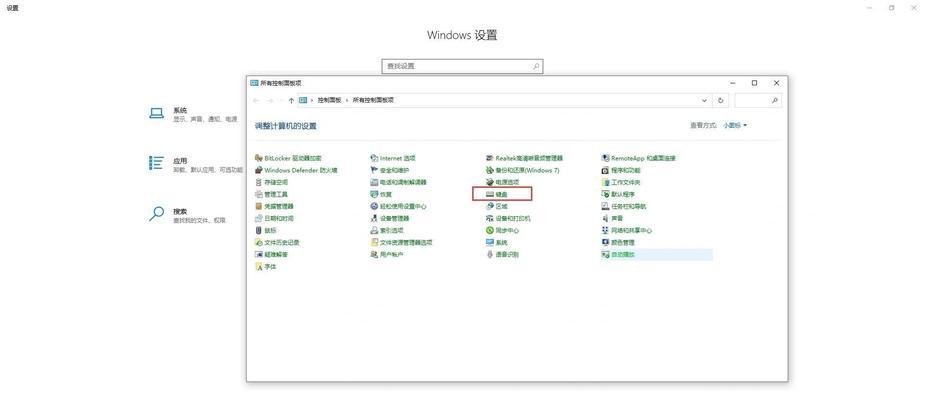The width and height of the screenshot is (925, 400).
Task: Select 所有控制面板项 breadcrumb in the address bar
Action: tap(373, 100)
